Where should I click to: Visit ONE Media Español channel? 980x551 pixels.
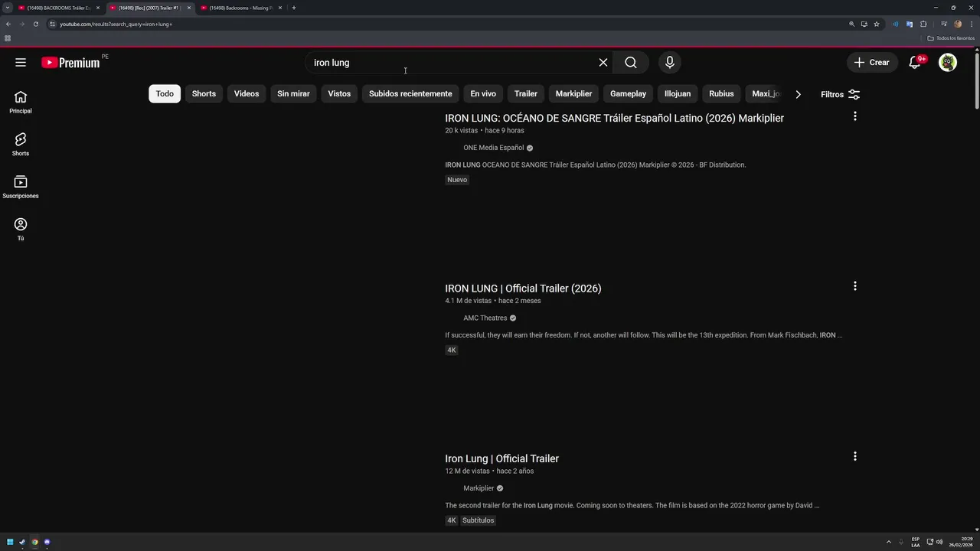[493, 148]
